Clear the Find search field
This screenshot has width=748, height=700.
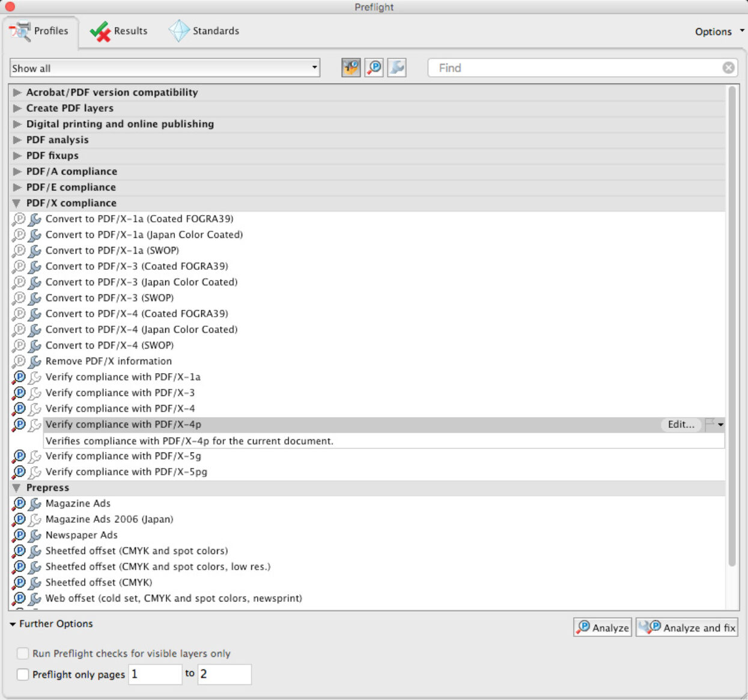(x=728, y=68)
